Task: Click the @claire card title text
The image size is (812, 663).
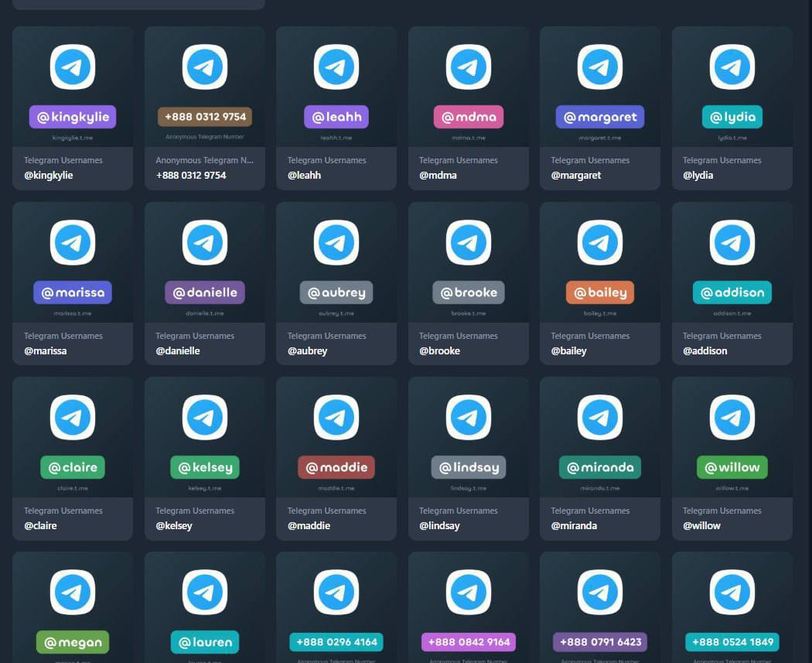Action: [40, 525]
